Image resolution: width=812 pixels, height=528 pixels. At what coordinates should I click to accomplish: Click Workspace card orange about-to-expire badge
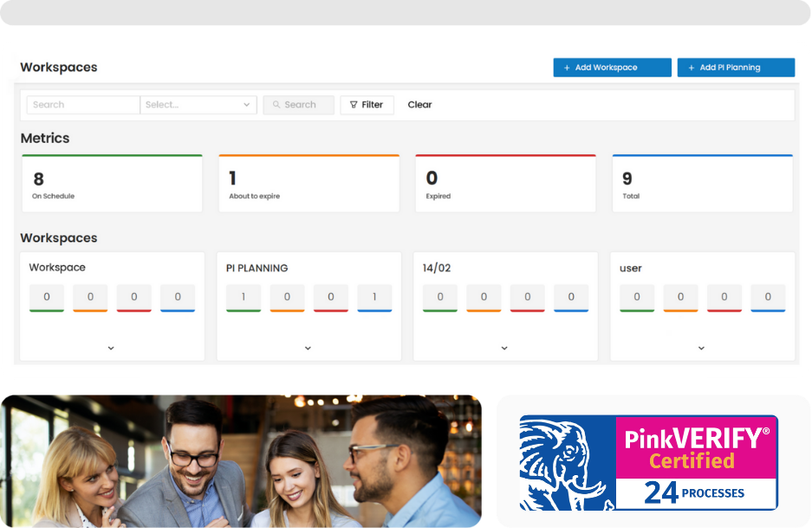click(90, 297)
